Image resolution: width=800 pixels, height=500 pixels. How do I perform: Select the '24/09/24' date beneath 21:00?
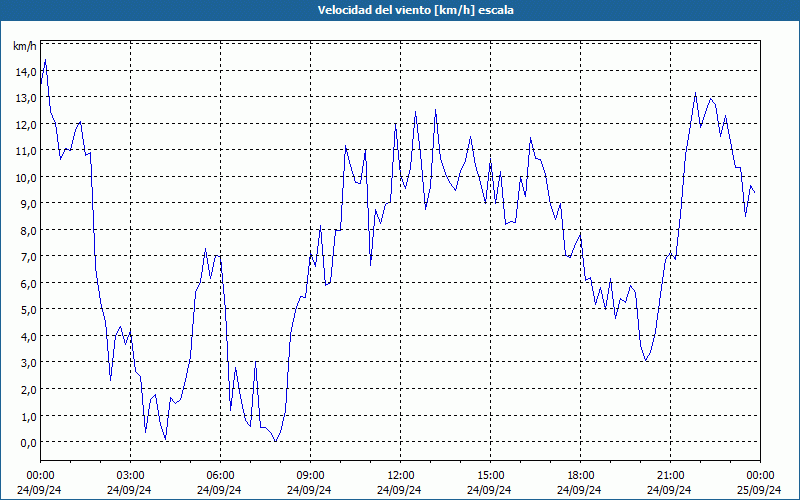click(669, 490)
